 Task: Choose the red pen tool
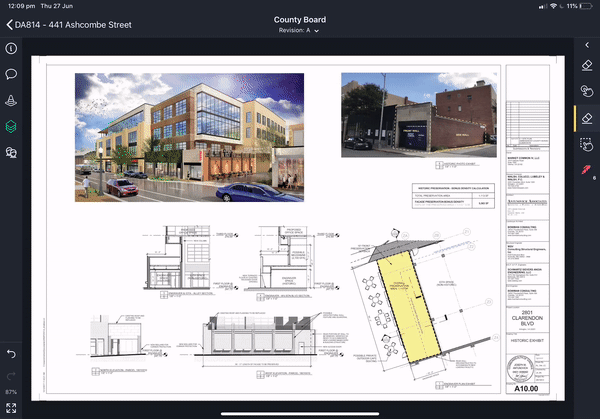(587, 170)
